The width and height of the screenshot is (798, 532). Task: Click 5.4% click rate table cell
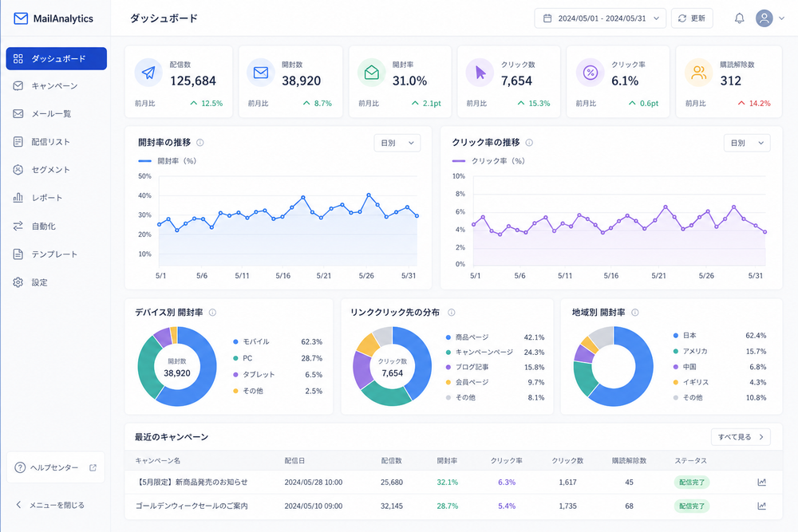[x=507, y=506]
